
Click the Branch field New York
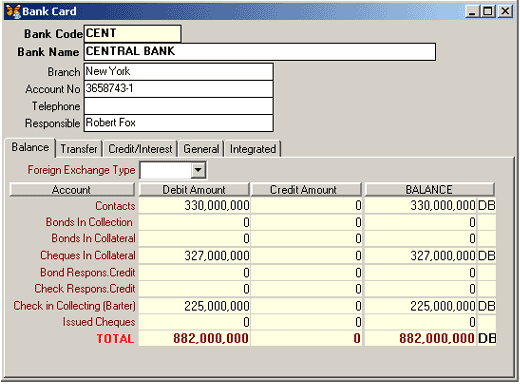point(179,72)
